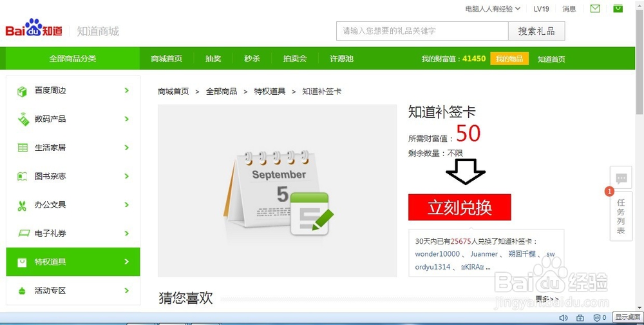Click in the gift keyword search field
This screenshot has height=325, width=644.
pyautogui.click(x=422, y=31)
